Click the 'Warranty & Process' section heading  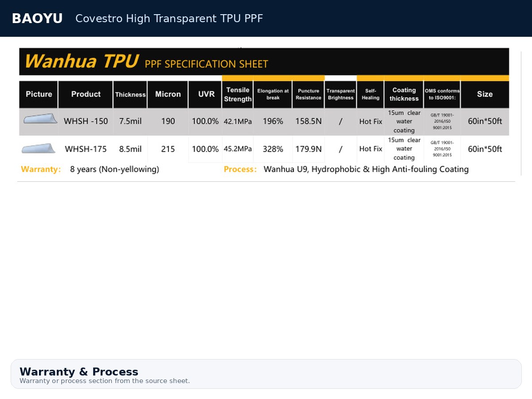click(79, 372)
